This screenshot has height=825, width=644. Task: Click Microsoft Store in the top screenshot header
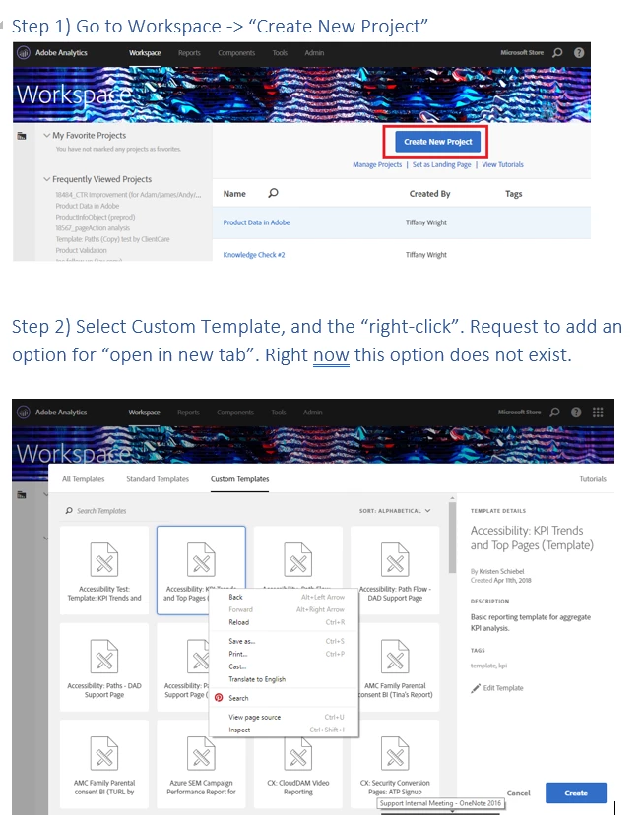pyautogui.click(x=522, y=52)
